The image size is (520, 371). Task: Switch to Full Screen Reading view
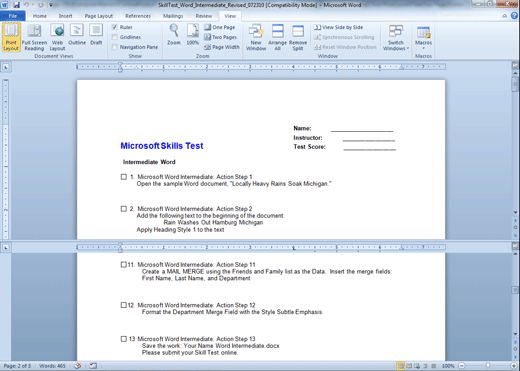(x=34, y=37)
